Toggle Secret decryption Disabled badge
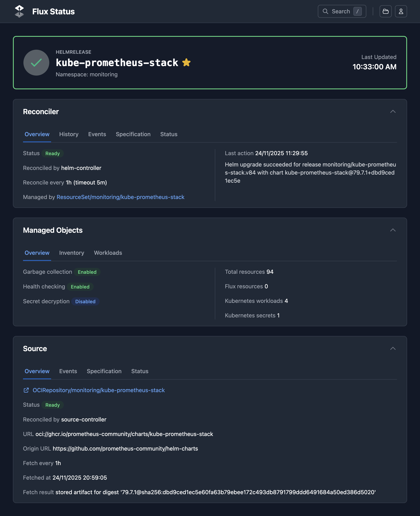Viewport: 420px width, 516px height. 85,302
